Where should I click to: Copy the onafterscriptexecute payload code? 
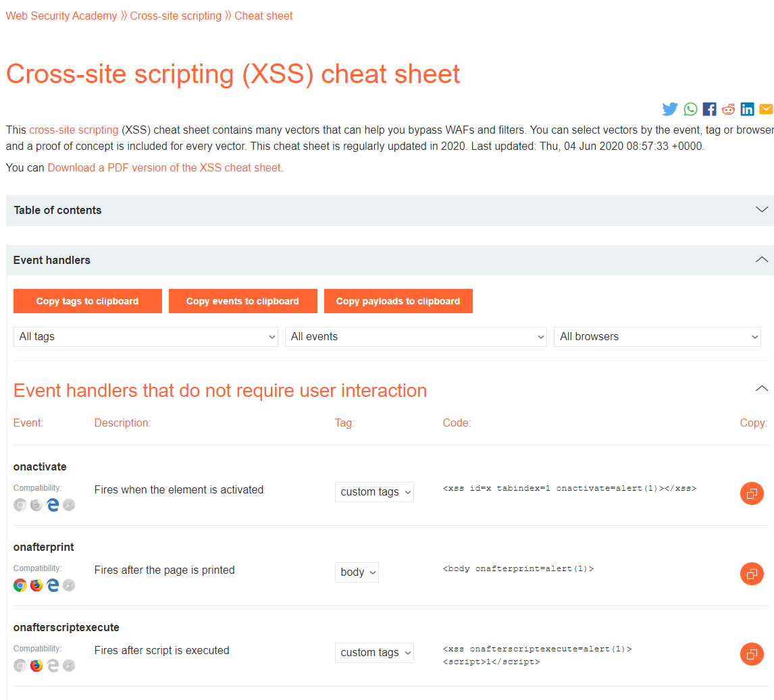tap(752, 654)
